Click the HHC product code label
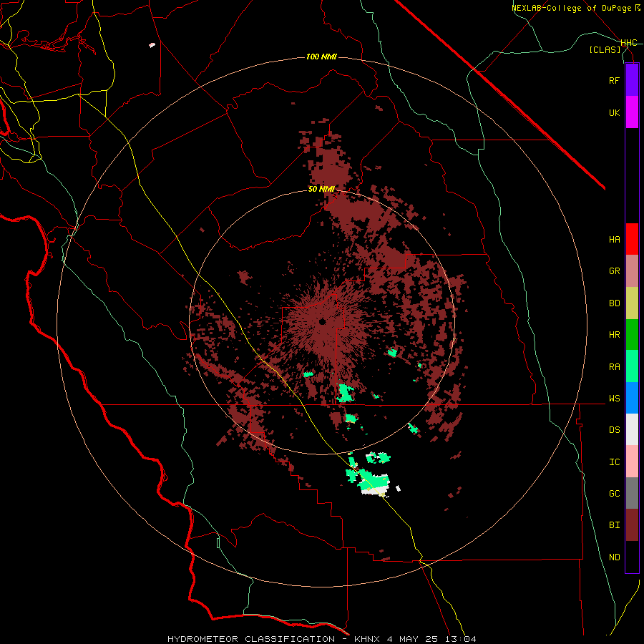644x644 pixels. pyautogui.click(x=629, y=43)
